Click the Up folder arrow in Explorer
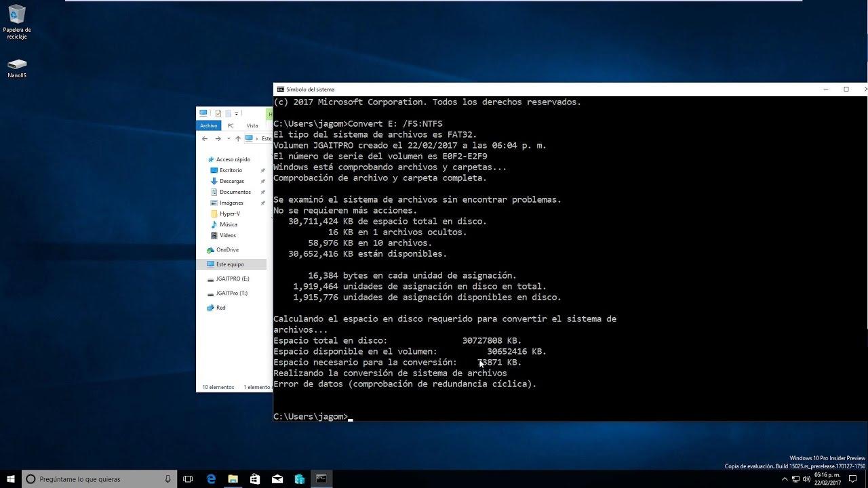This screenshot has height=488, width=868. point(237,139)
